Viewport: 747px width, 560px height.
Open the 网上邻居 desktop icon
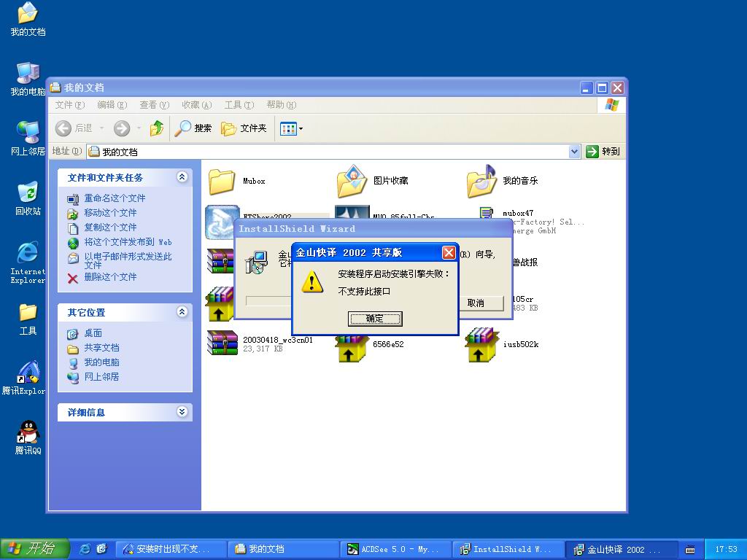(x=28, y=139)
